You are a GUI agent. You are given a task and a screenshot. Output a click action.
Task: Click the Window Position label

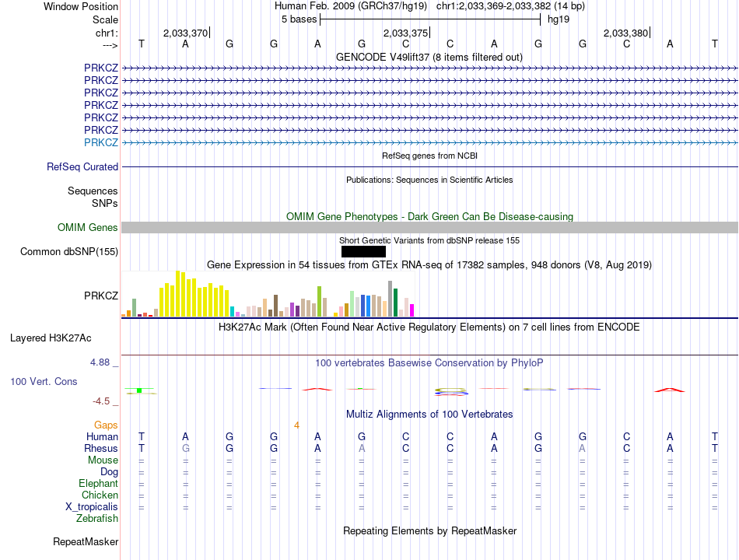pos(81,6)
